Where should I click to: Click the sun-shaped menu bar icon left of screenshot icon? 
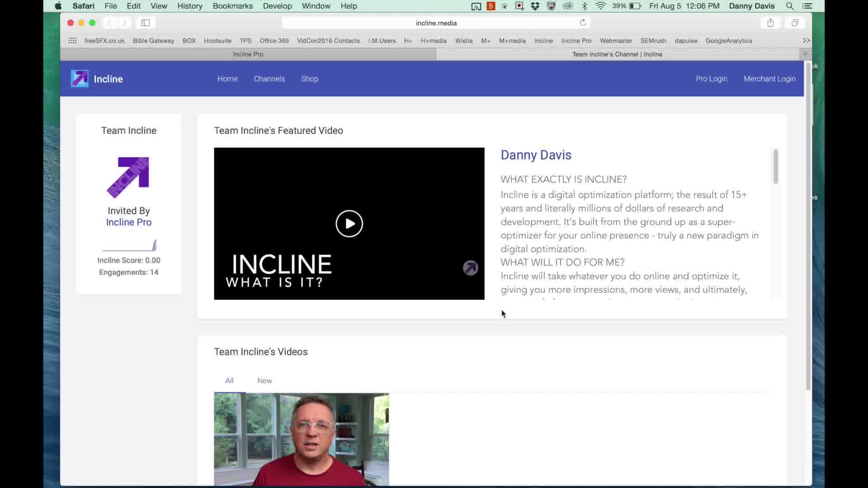(x=505, y=6)
